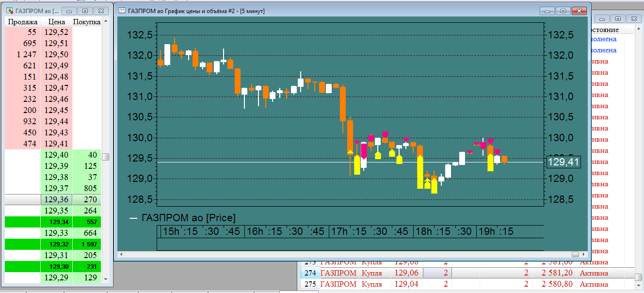Minimize the График цены и объёма chart window
This screenshot has width=644, height=293.
pyautogui.click(x=548, y=11)
